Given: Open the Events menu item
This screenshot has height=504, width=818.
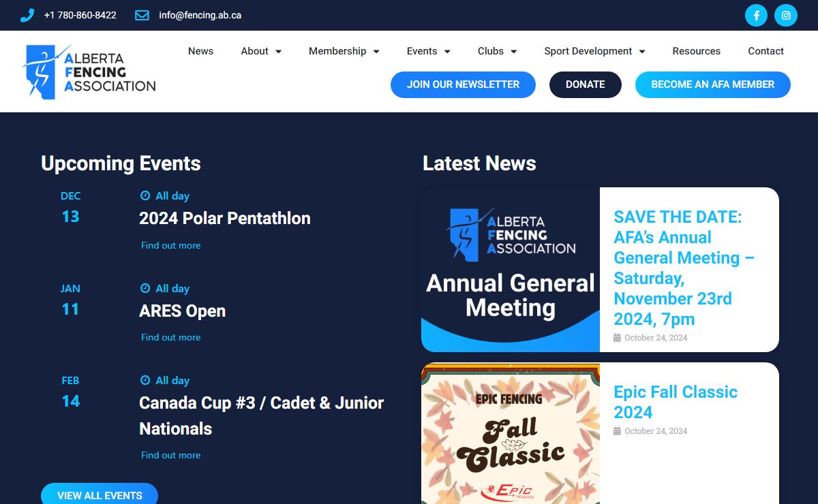Looking at the screenshot, I should point(422,51).
